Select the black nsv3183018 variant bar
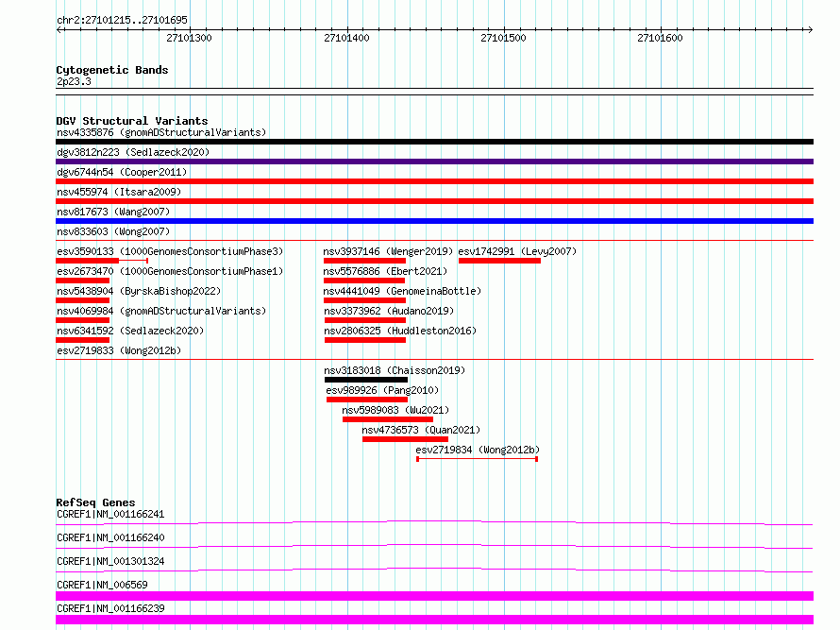 point(366,380)
